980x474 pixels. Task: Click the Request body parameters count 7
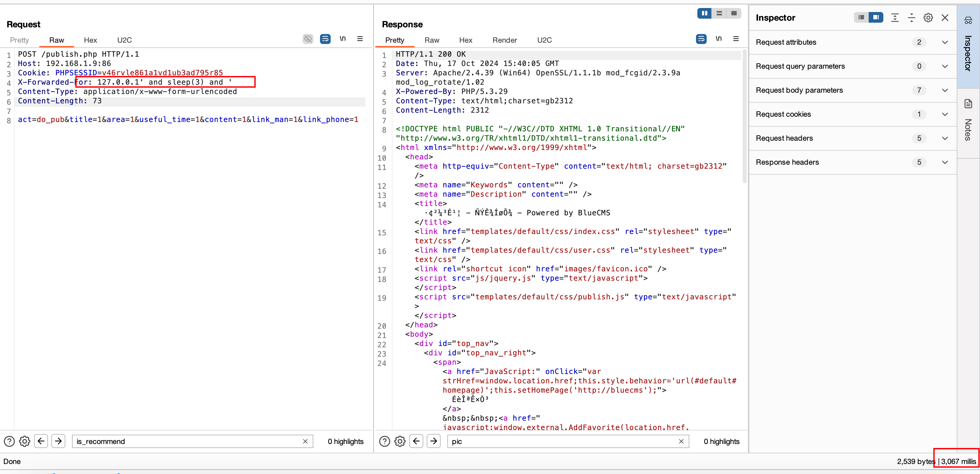(919, 90)
